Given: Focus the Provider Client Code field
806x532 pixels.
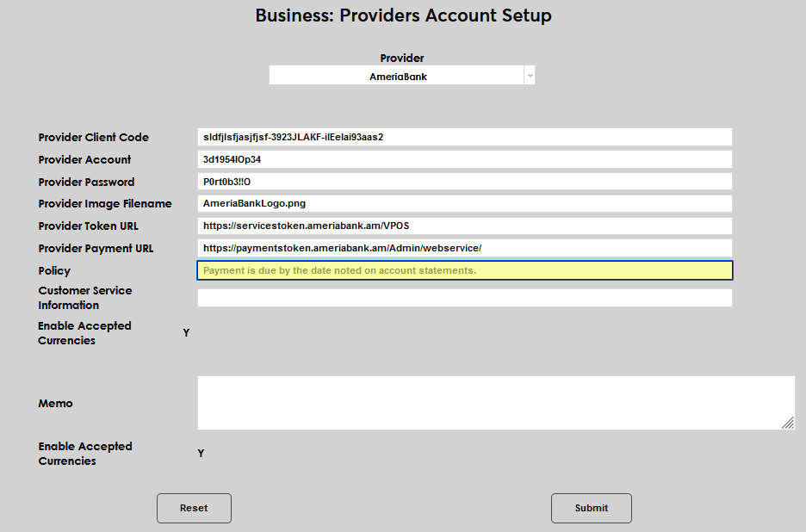Looking at the screenshot, I should (x=464, y=137).
